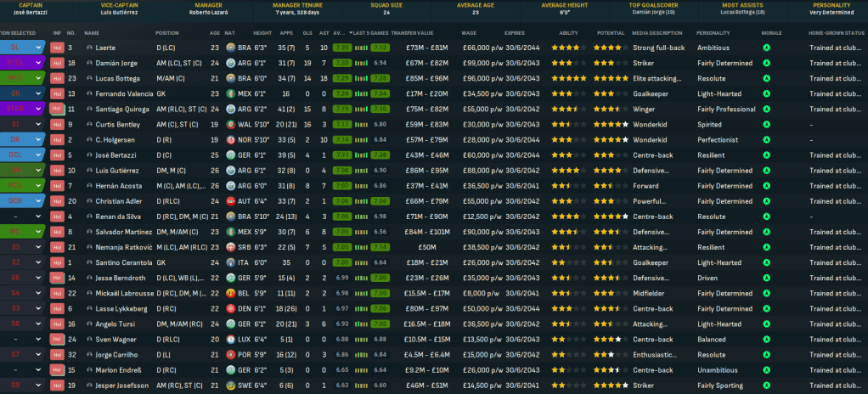Image resolution: width=868 pixels, height=394 pixels.
Task: Click the Wales flag in Curtis Bentley's row
Action: click(230, 125)
